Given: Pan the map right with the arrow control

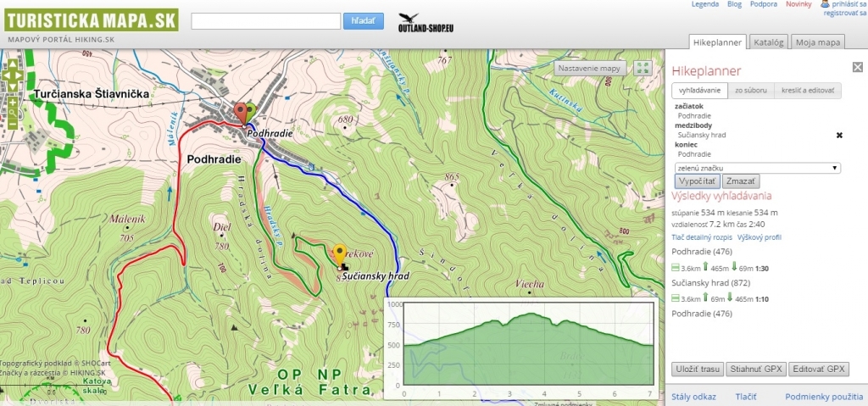Looking at the screenshot, I should 19,75.
